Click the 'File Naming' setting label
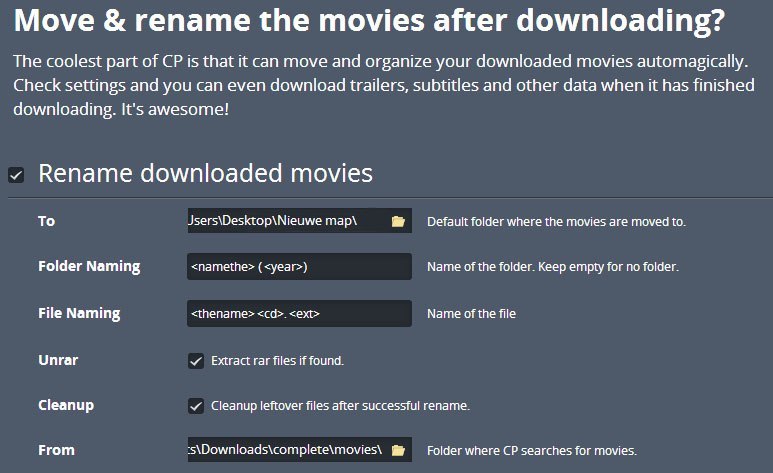The height and width of the screenshot is (473, 773). [x=79, y=313]
